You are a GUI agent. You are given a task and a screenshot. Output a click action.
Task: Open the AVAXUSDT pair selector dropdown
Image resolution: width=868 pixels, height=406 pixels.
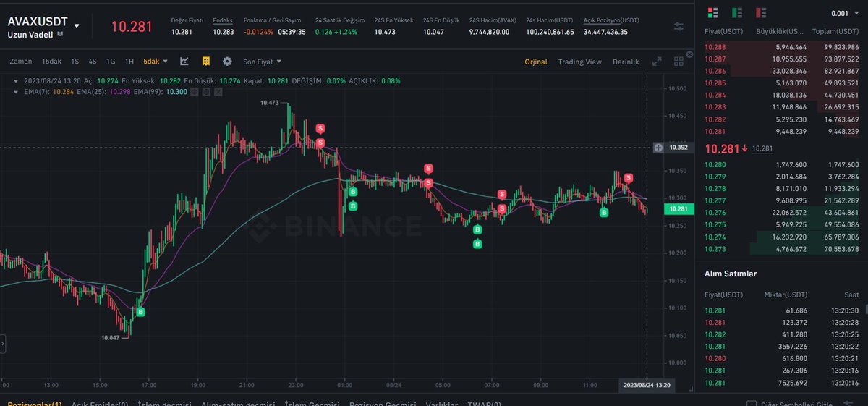click(77, 25)
